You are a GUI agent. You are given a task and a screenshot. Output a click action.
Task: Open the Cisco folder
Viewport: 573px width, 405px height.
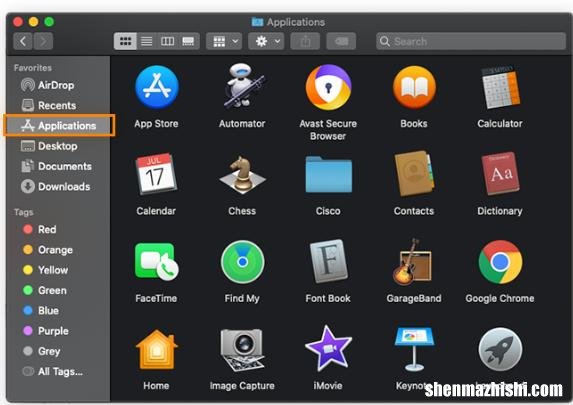[x=328, y=174]
